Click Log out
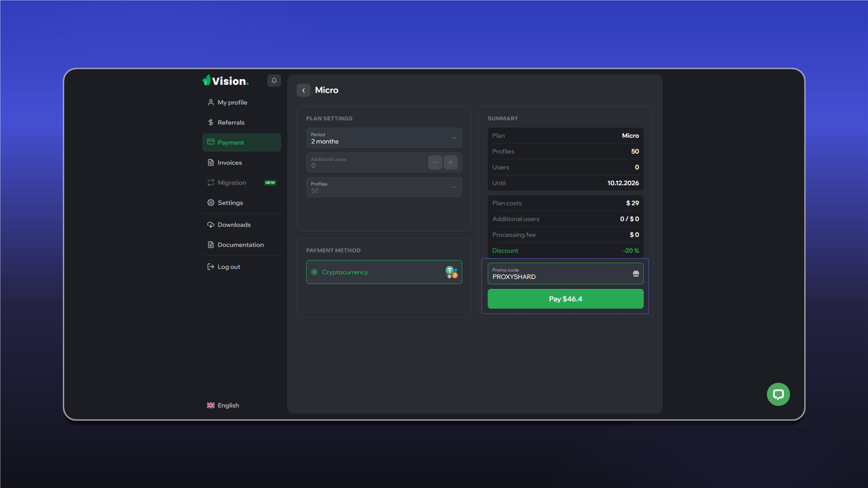The width and height of the screenshot is (868, 488). coord(241,267)
